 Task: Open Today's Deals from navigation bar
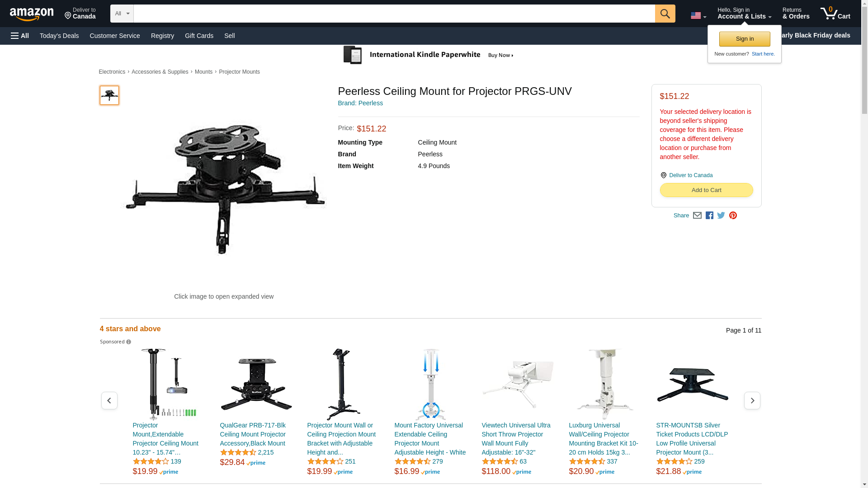click(x=59, y=36)
